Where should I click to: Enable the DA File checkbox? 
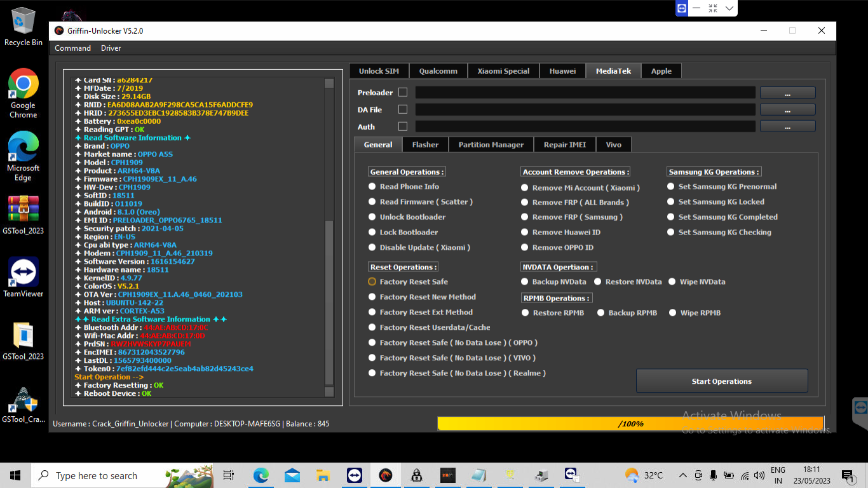[403, 109]
